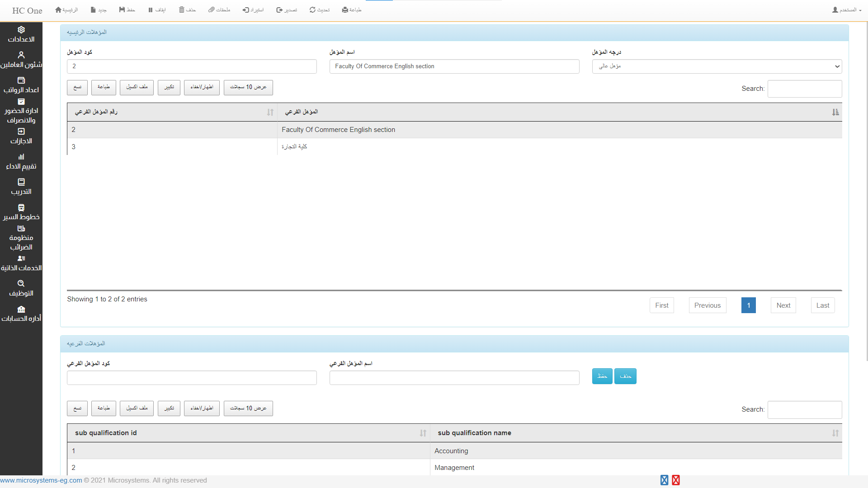Export upper table to Excel (ملف اكسيل)
Screen dimensions: 868x488
click(137, 87)
